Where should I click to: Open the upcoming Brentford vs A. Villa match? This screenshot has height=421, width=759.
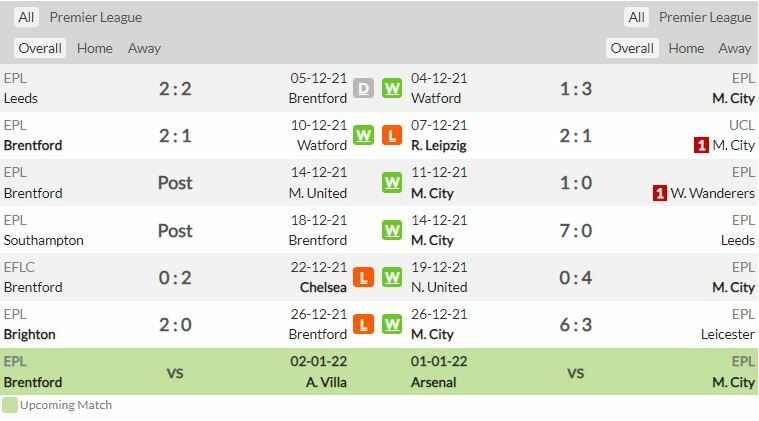click(175, 372)
